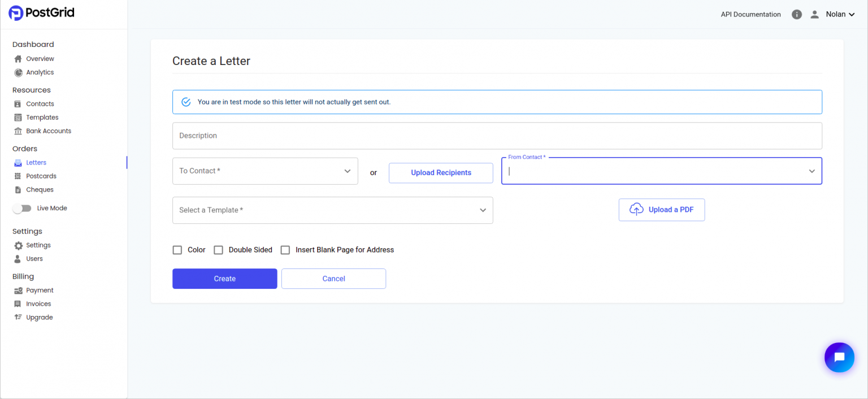Click the Upload Recipients button

tap(441, 173)
